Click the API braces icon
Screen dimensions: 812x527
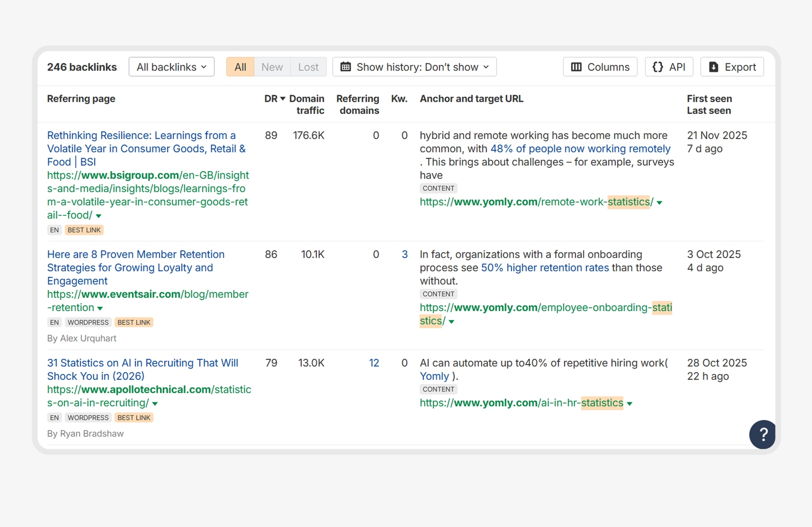pyautogui.click(x=658, y=67)
